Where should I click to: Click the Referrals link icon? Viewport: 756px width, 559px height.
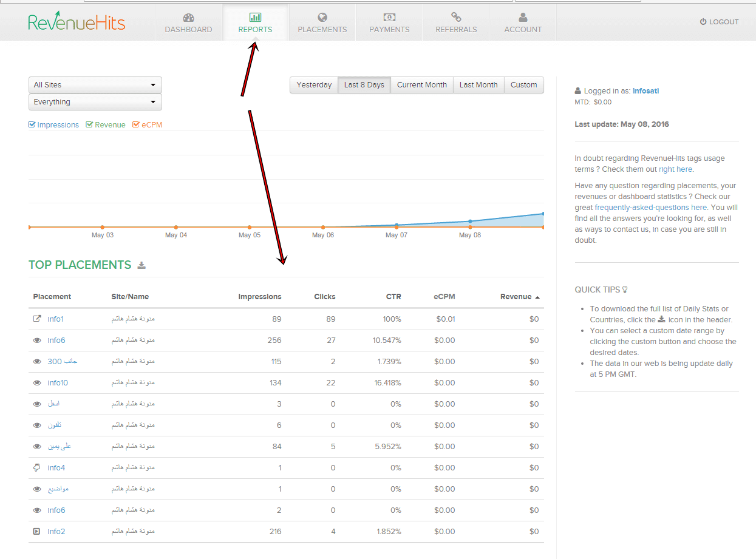click(x=456, y=18)
